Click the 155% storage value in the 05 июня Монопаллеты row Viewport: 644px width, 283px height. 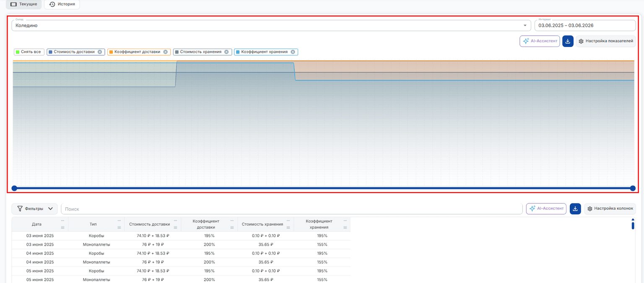[322, 280]
